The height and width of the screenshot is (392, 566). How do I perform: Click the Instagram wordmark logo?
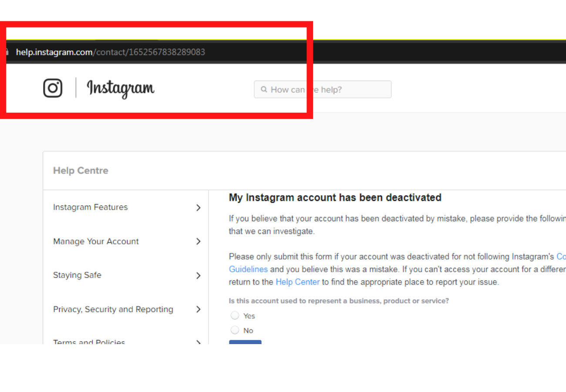pyautogui.click(x=121, y=88)
